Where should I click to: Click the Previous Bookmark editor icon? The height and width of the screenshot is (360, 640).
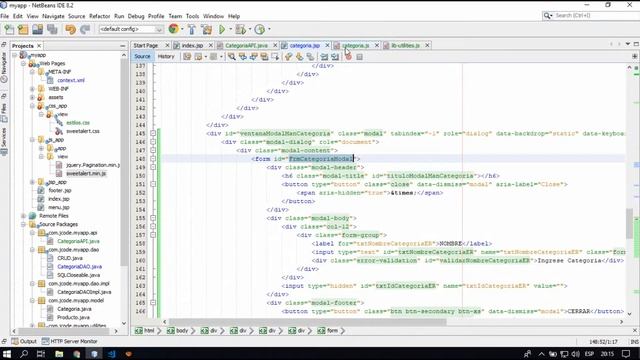point(289,57)
